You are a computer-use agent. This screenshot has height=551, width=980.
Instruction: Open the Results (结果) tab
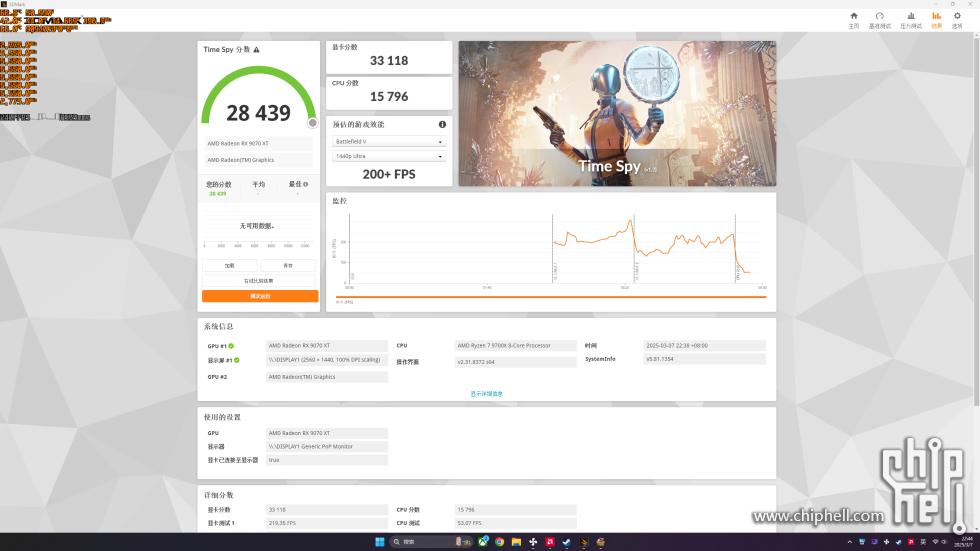(936, 20)
